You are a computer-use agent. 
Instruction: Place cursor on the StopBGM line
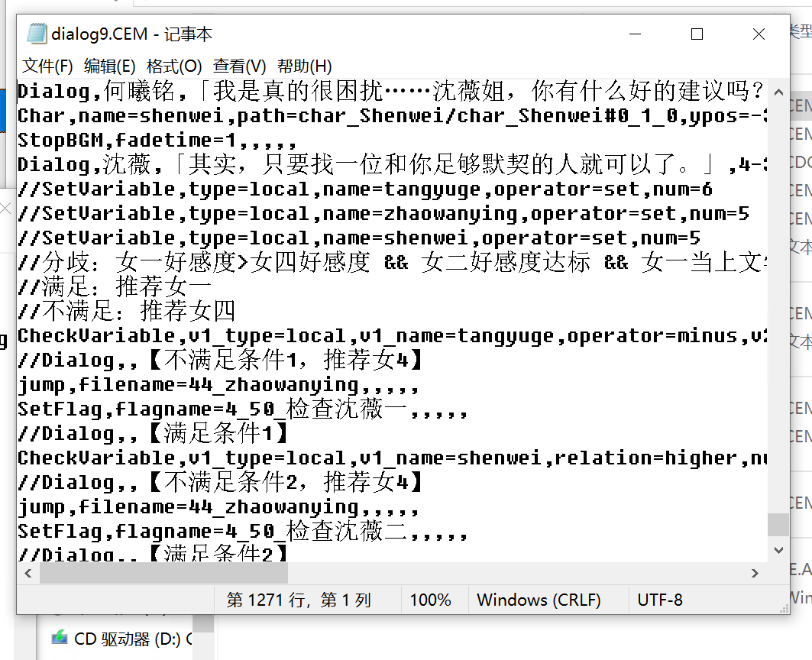[153, 141]
